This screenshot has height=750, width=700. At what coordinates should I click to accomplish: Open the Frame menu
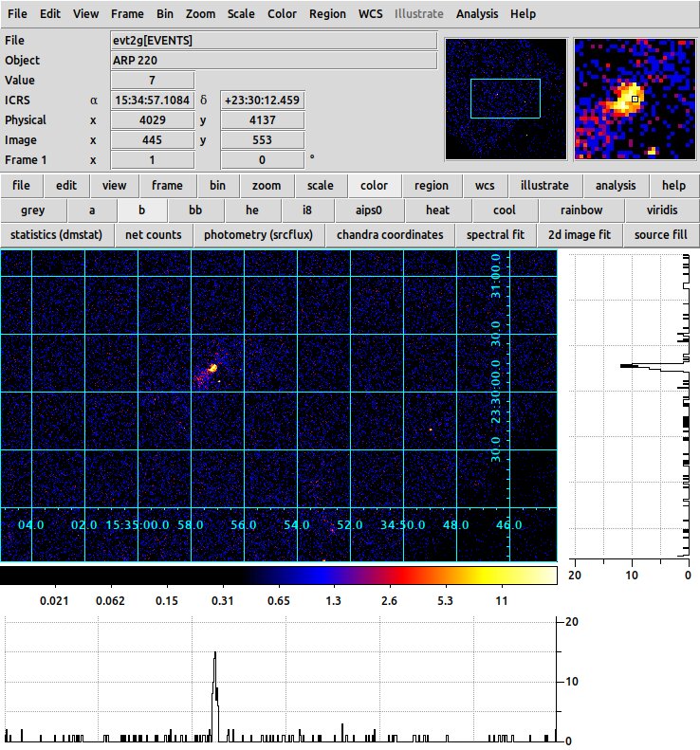(127, 14)
